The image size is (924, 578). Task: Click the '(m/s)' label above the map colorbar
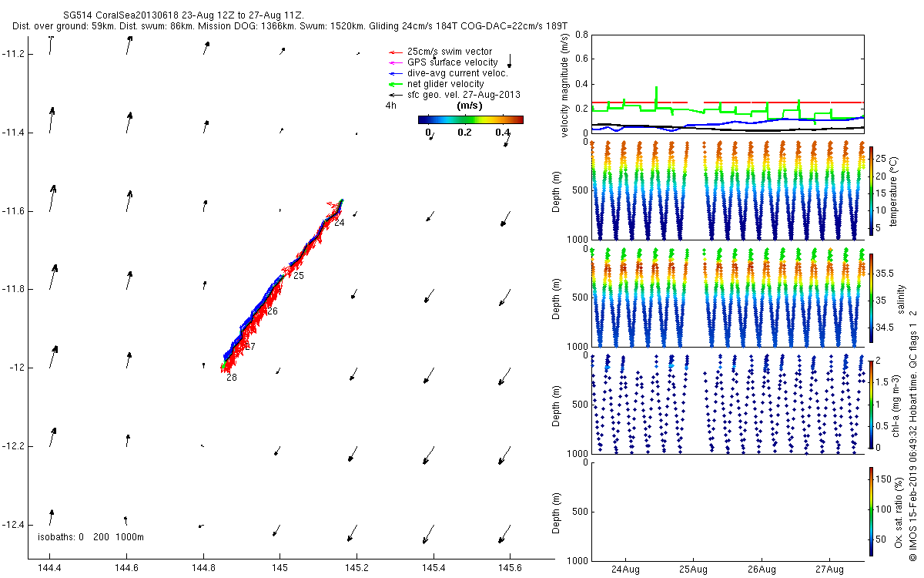470,106
